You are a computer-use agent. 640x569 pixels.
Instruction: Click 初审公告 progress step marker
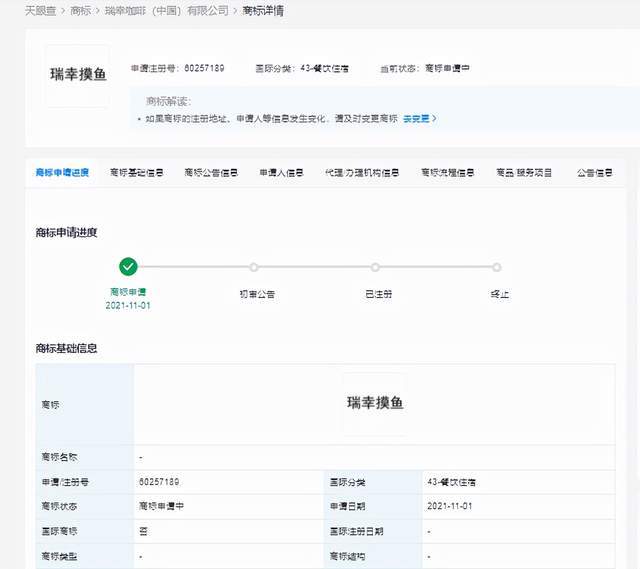click(x=253, y=267)
